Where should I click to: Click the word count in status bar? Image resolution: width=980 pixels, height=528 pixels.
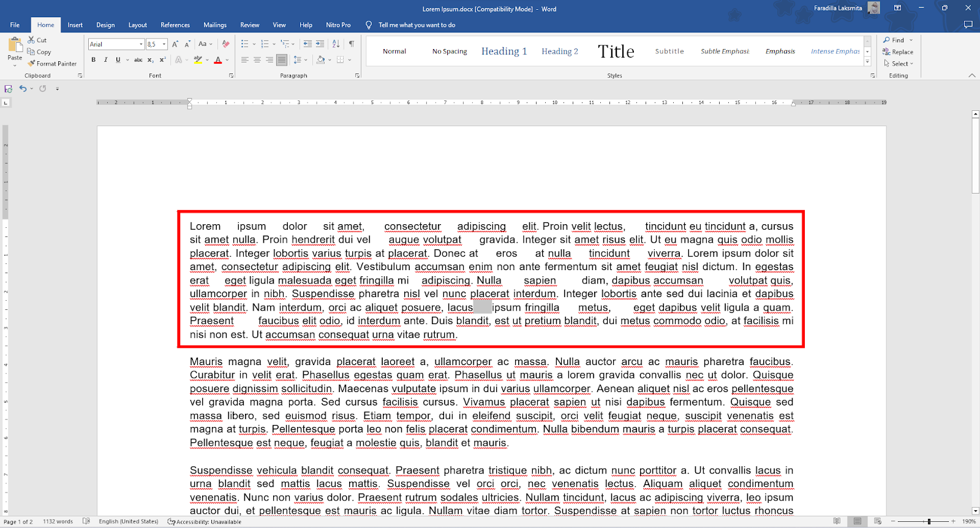pyautogui.click(x=58, y=522)
